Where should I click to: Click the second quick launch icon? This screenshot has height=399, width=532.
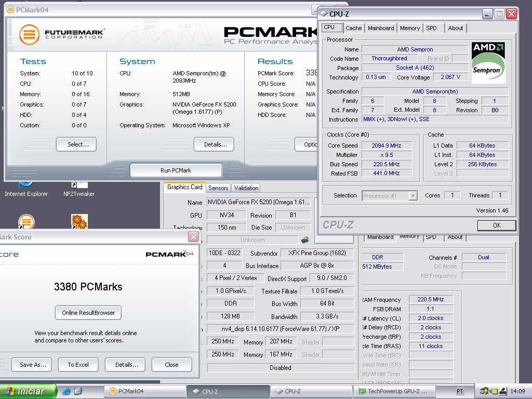point(78,391)
